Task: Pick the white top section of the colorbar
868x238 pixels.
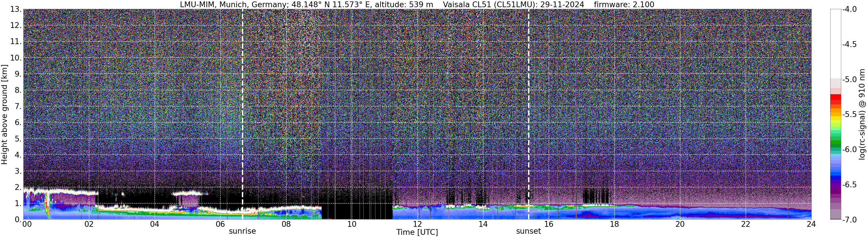Action: (x=836, y=44)
